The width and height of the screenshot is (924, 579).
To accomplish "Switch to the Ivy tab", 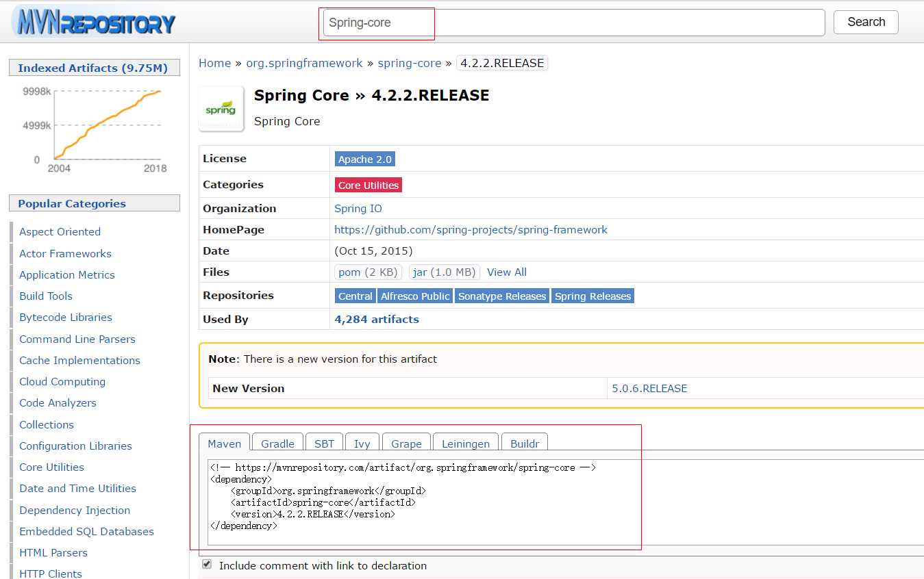I will [362, 443].
